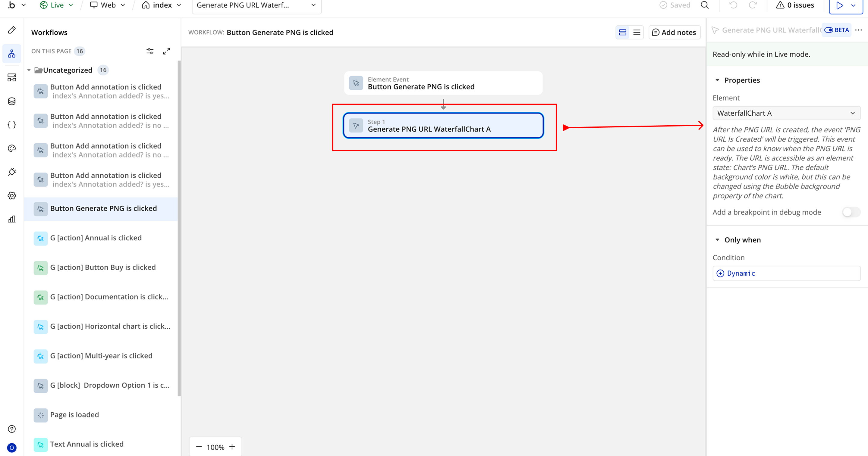Toggle the BETA switch
The width and height of the screenshot is (868, 456).
[x=829, y=30]
